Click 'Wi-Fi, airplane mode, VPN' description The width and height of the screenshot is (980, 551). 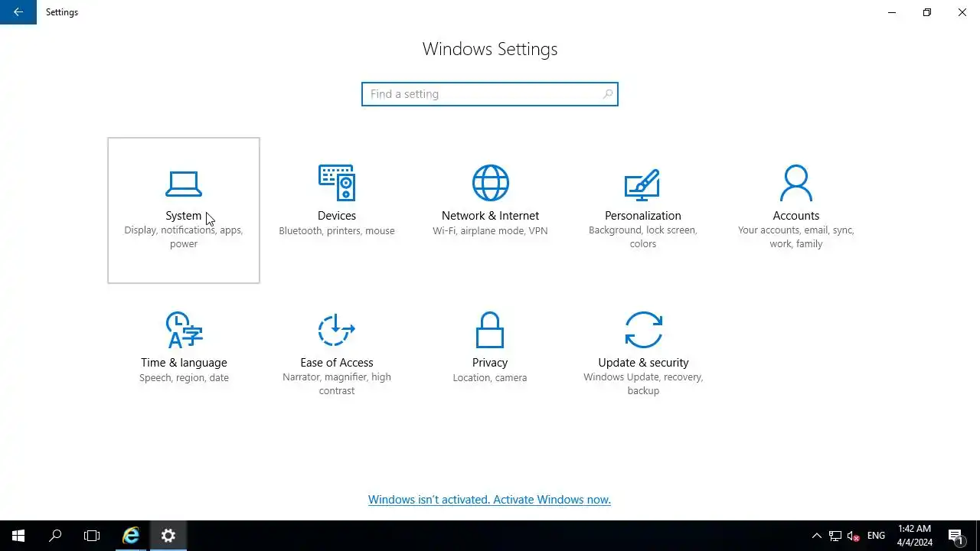coord(490,231)
